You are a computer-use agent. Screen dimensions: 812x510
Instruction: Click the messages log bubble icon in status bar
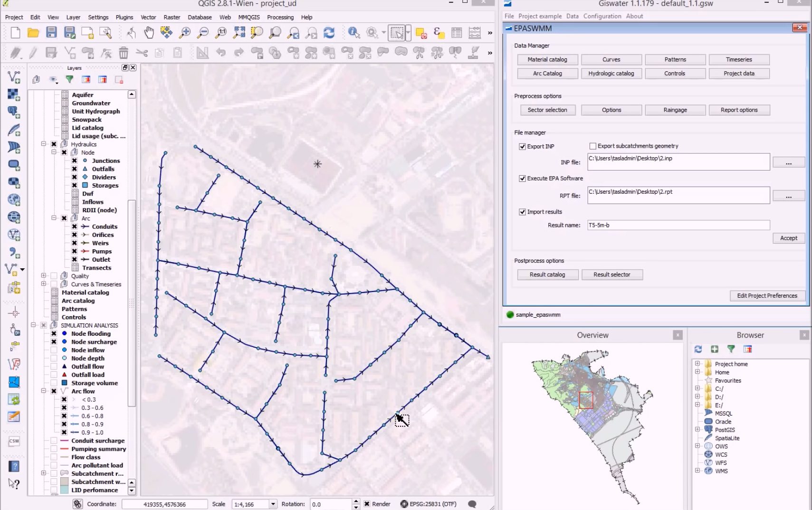(472, 504)
